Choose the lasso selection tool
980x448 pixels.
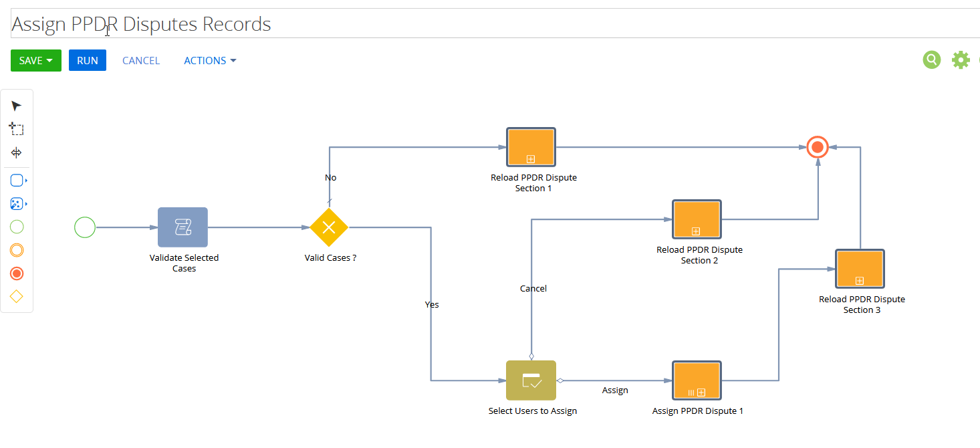(x=17, y=129)
